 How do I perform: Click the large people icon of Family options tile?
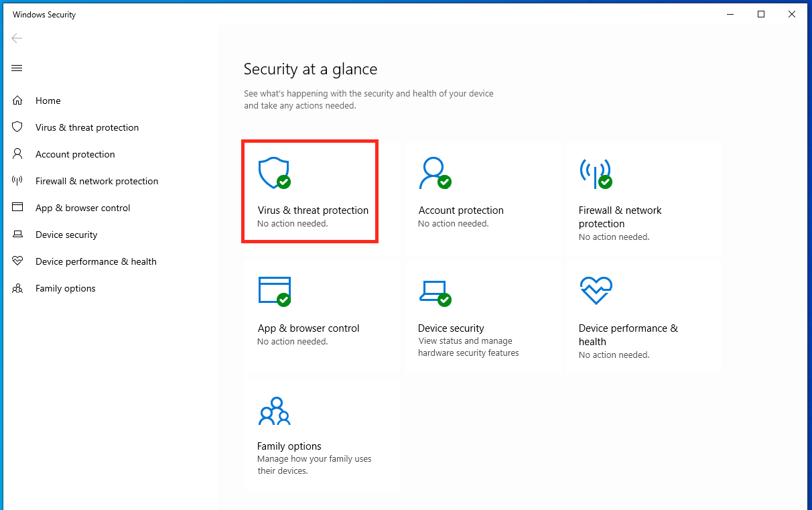tap(274, 411)
